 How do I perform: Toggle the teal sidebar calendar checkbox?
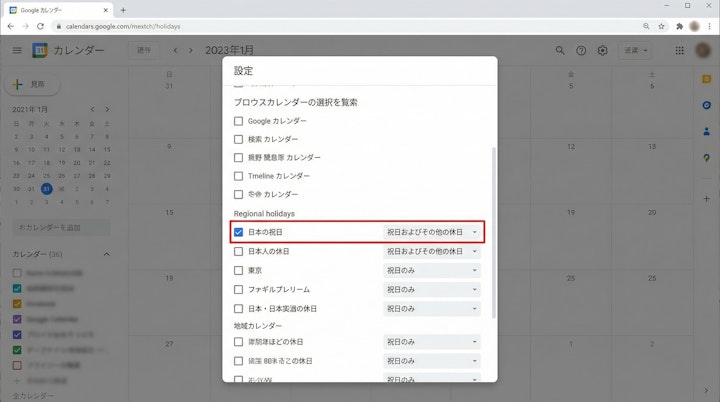coord(17,289)
